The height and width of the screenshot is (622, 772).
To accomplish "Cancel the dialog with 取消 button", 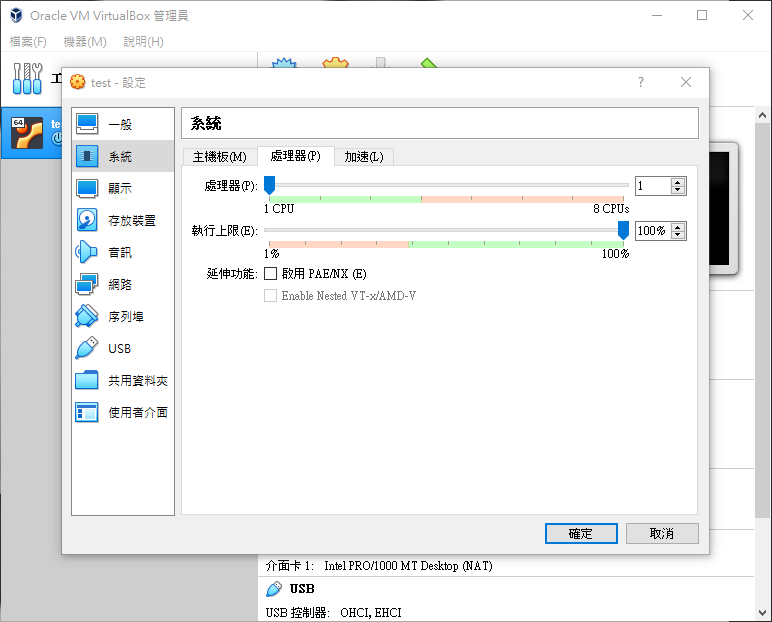I will tap(662, 533).
